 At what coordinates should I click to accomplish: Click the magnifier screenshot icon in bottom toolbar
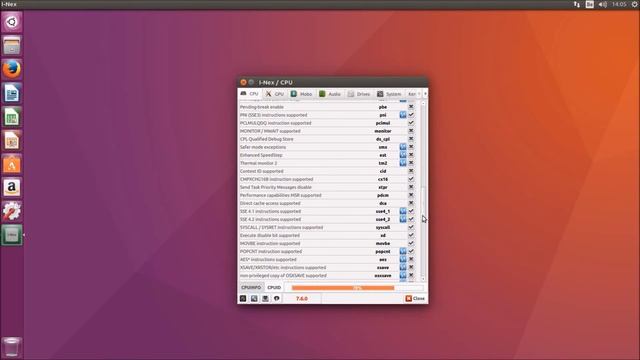254,298
